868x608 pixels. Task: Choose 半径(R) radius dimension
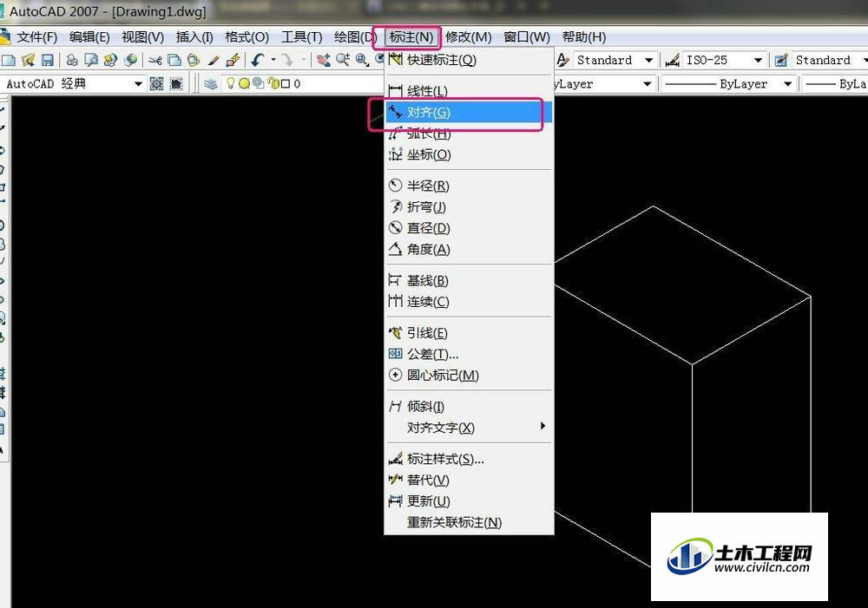coord(469,186)
